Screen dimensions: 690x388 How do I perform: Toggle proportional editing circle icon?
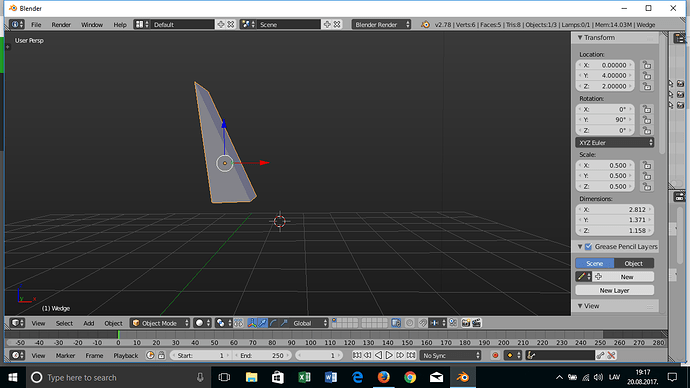click(x=410, y=323)
